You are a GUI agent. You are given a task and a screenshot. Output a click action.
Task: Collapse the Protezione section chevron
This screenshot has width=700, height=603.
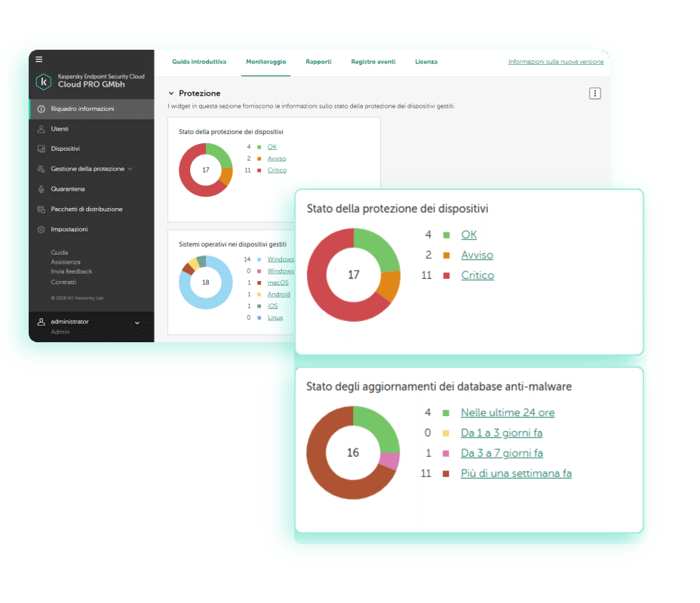point(171,93)
